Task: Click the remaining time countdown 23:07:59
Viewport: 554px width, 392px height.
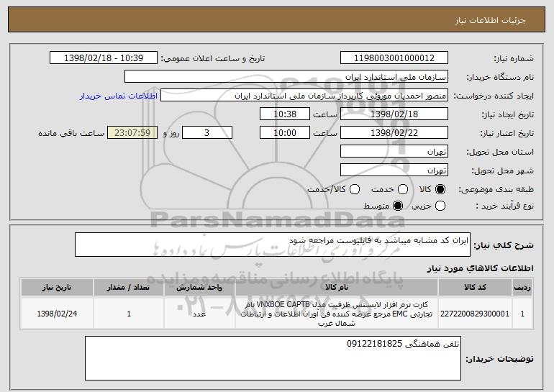Action: click(x=132, y=133)
